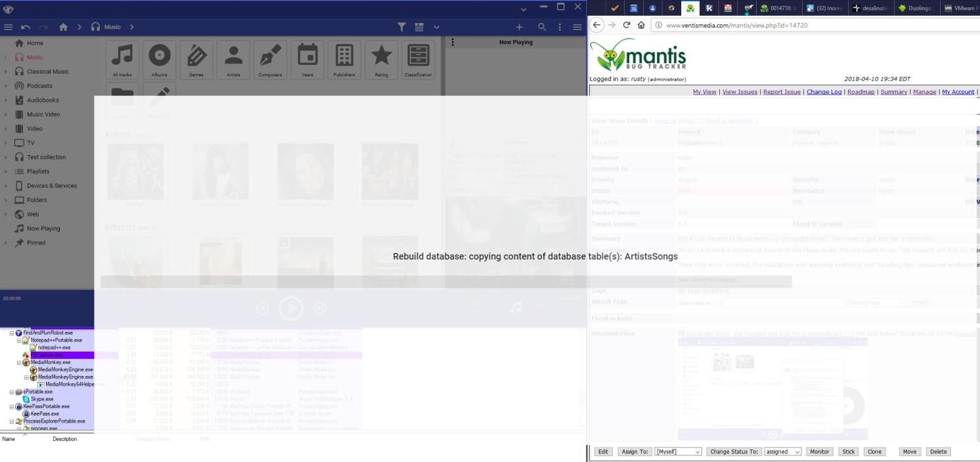Open the Change Status To dropdown
The image size is (980, 462).
tap(782, 451)
